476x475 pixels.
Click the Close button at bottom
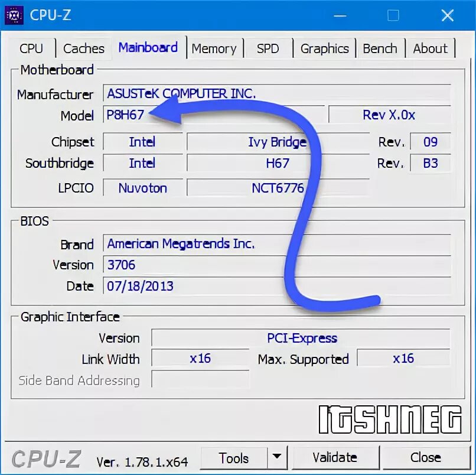(x=426, y=458)
